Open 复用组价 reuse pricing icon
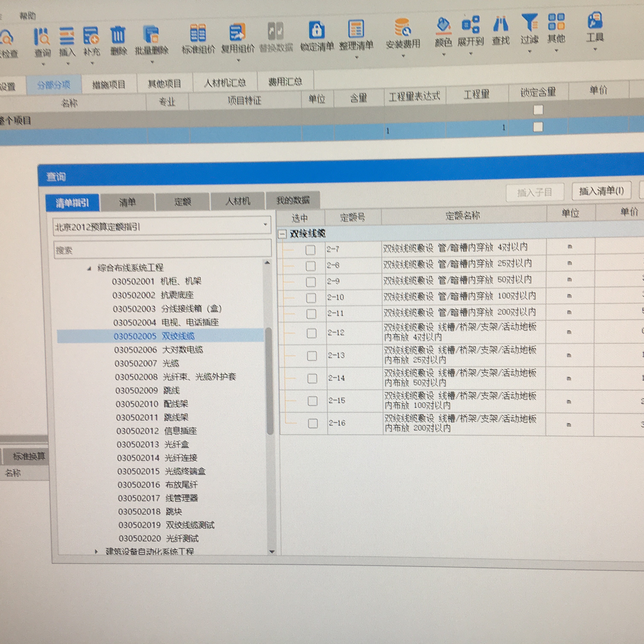 tap(237, 32)
